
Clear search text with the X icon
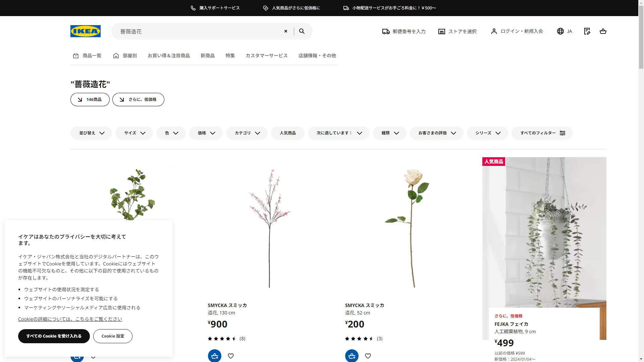click(x=286, y=31)
